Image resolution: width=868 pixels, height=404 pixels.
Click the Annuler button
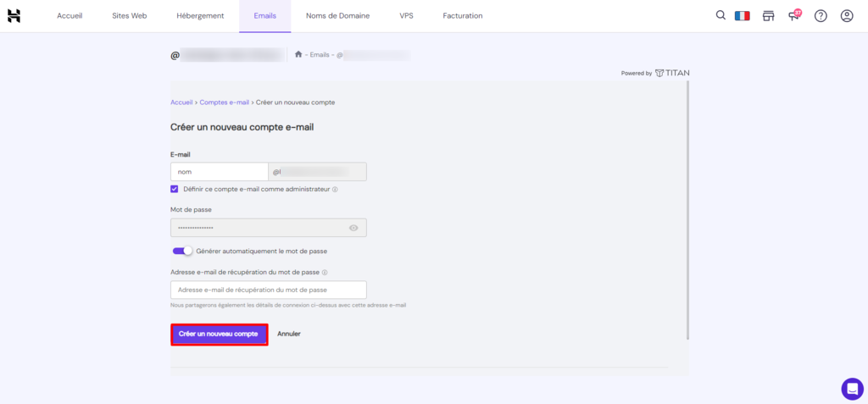(x=289, y=335)
